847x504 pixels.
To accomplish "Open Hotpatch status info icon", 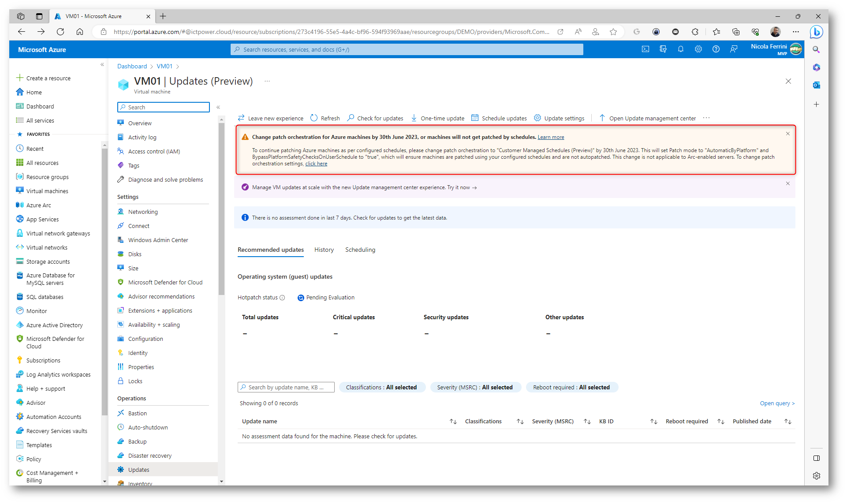I will [282, 298].
